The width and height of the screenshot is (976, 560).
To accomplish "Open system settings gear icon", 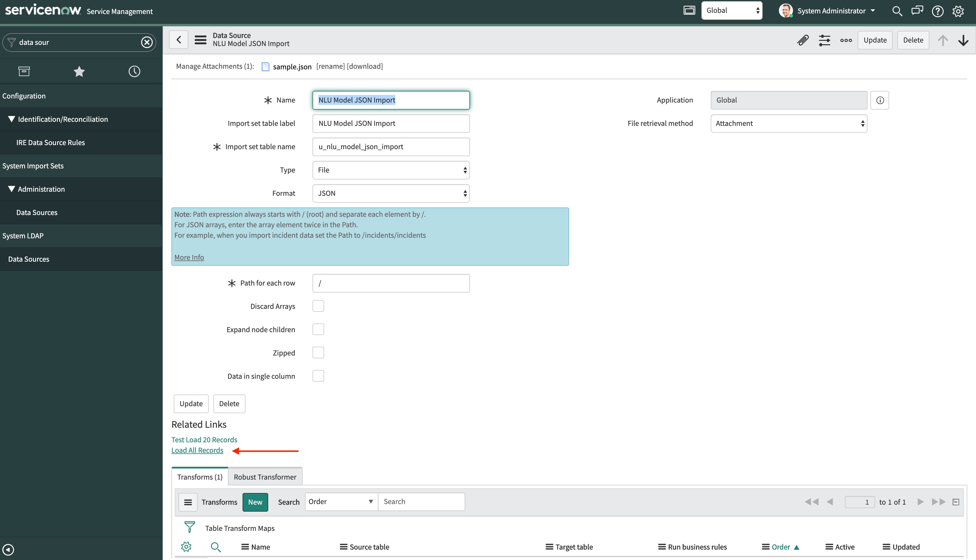I will click(x=958, y=11).
